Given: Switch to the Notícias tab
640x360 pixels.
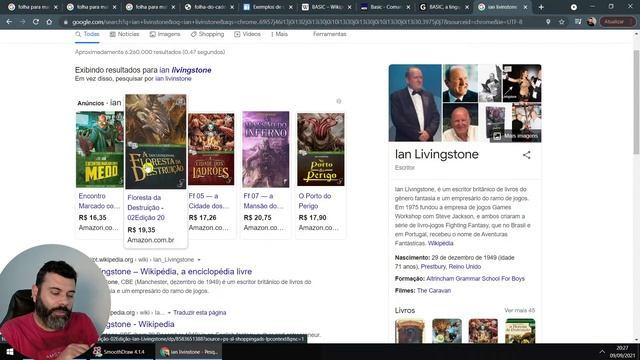Looking at the screenshot, I should [124, 34].
